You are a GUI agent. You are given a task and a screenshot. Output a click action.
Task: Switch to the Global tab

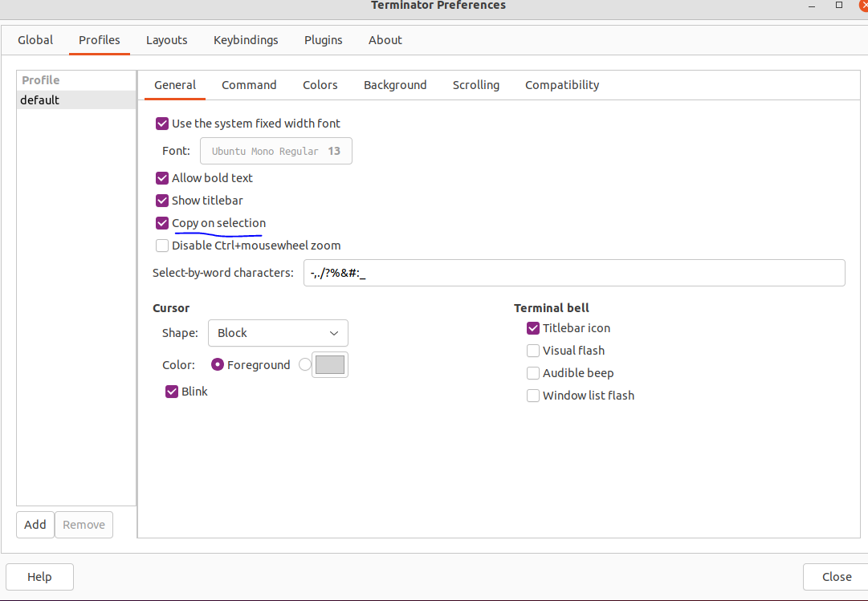pyautogui.click(x=35, y=40)
